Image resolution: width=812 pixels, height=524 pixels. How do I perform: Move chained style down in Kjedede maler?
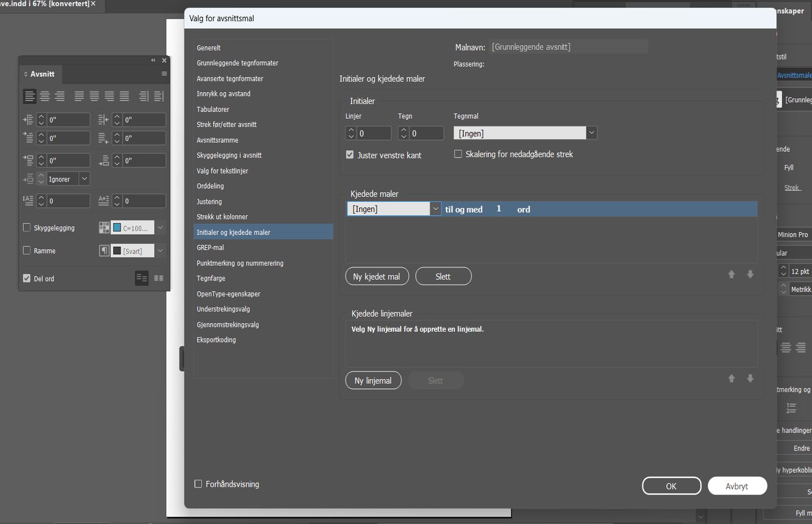point(750,274)
